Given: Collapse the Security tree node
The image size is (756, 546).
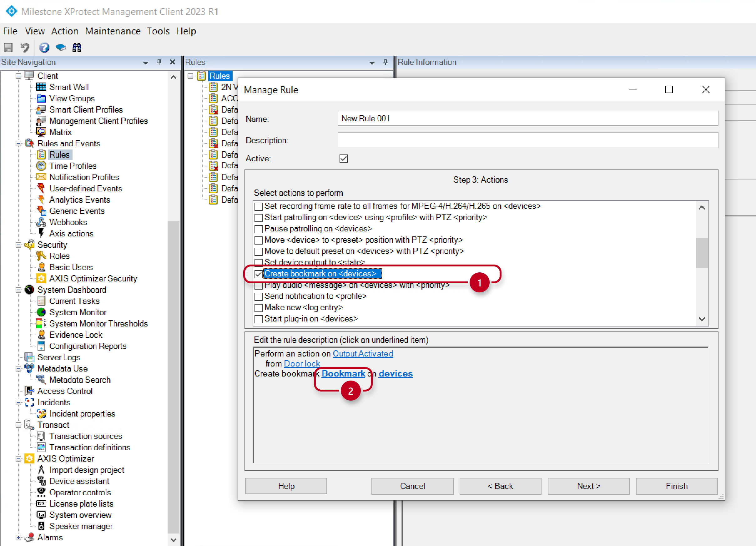Looking at the screenshot, I should pos(19,245).
